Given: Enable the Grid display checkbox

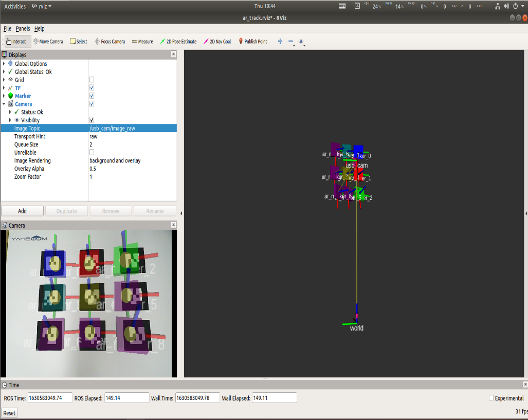Looking at the screenshot, I should pyautogui.click(x=92, y=80).
